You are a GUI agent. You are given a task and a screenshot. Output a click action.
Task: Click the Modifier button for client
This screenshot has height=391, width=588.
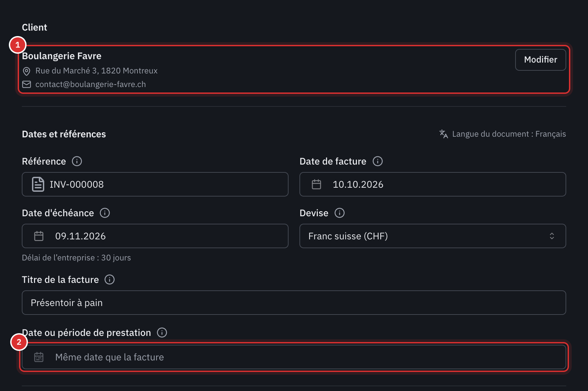point(540,60)
